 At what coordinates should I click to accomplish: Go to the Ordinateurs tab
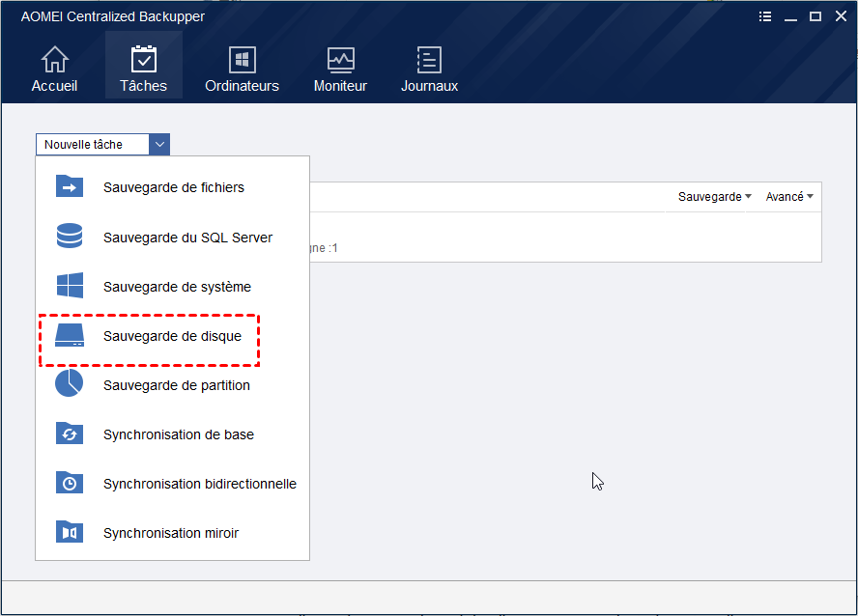[242, 68]
